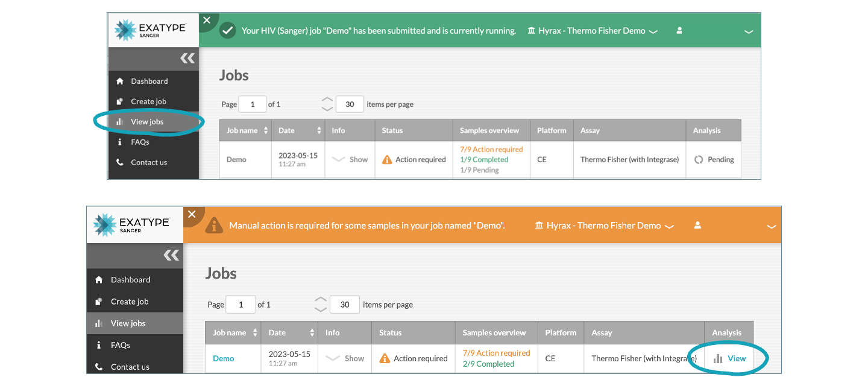This screenshot has height=386, width=868.
Task: Open FAQs in top screenshot sidebar
Action: [x=154, y=142]
